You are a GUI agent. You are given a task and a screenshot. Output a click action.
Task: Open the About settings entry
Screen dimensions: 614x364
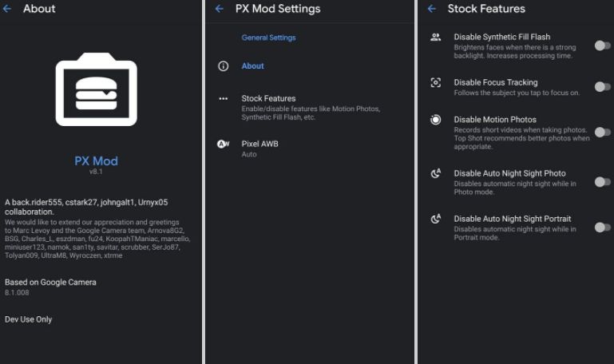coord(253,66)
